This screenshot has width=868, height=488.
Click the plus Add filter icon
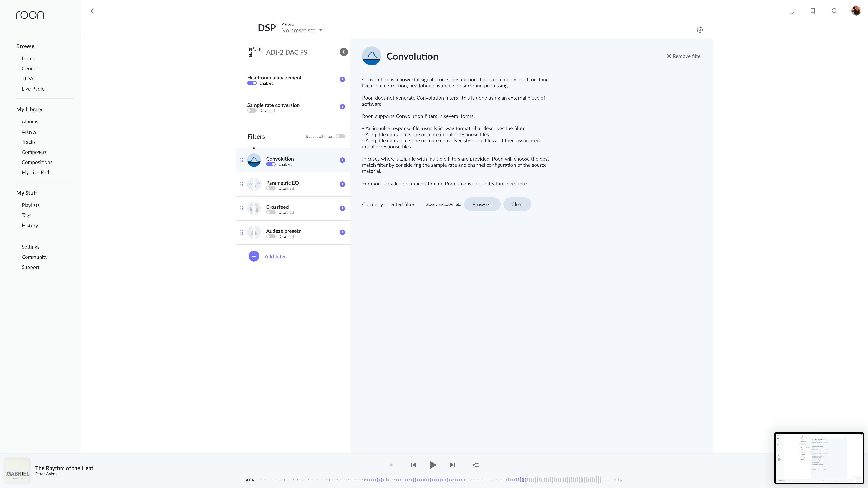pos(254,256)
